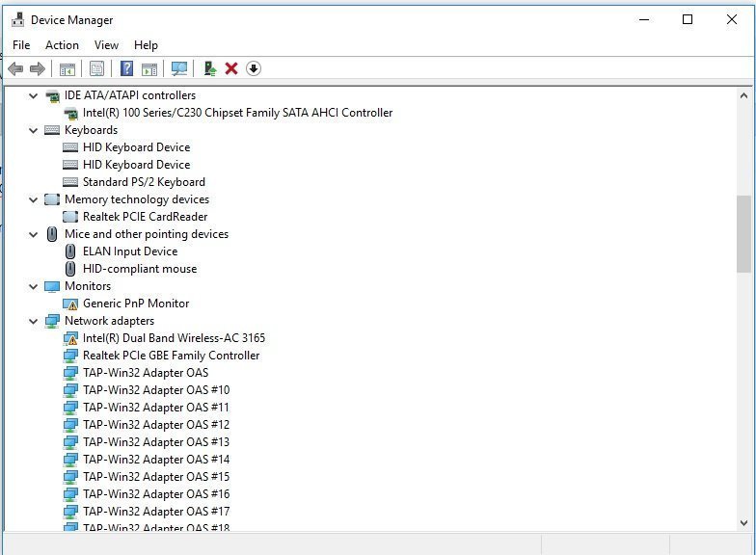Select TAP-Win32 Adapter OAS without number
The height and width of the screenshot is (555, 756).
[x=146, y=373]
